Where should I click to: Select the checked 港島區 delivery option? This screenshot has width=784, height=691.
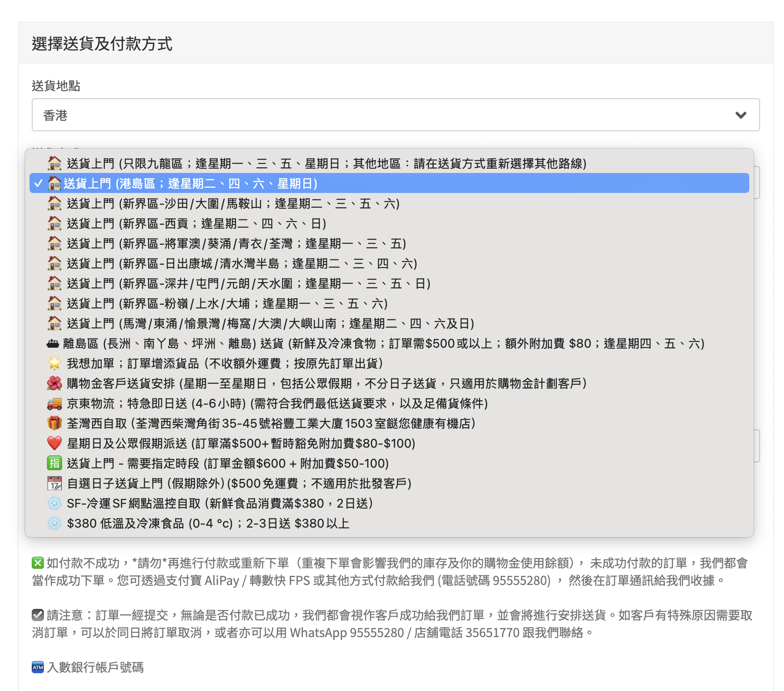[190, 183]
